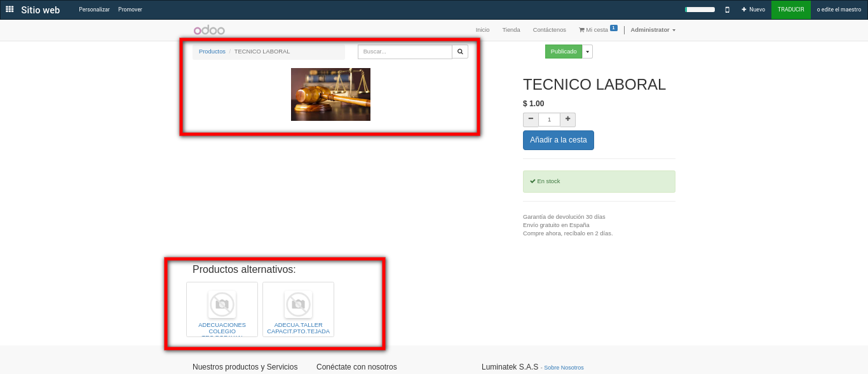This screenshot has width=868, height=374.
Task: Click the ADEQUACIONES COLEGIO product image
Action: pos(222,305)
